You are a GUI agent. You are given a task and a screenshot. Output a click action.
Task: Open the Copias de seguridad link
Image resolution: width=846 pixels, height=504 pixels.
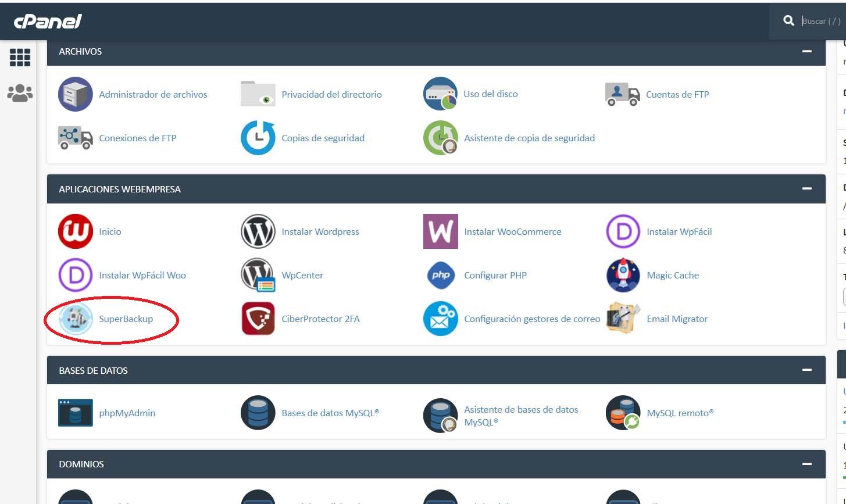tap(323, 138)
